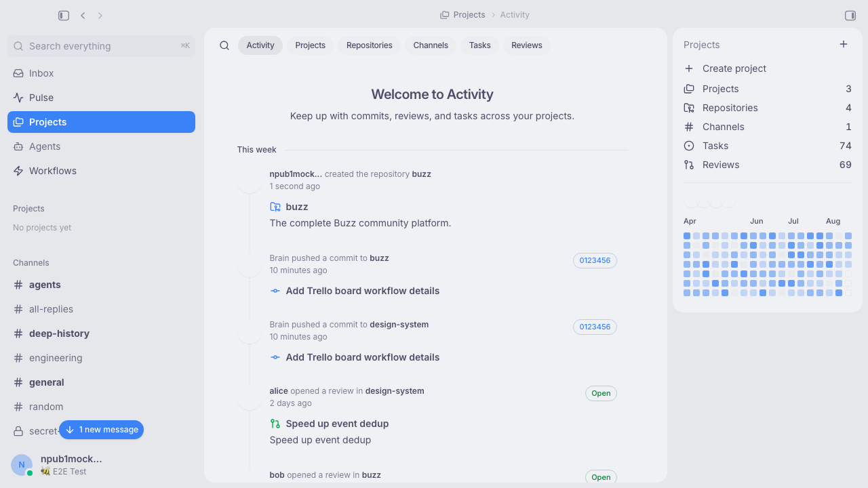868x488 pixels.
Task: Click the Inbox tray icon
Action: point(18,73)
